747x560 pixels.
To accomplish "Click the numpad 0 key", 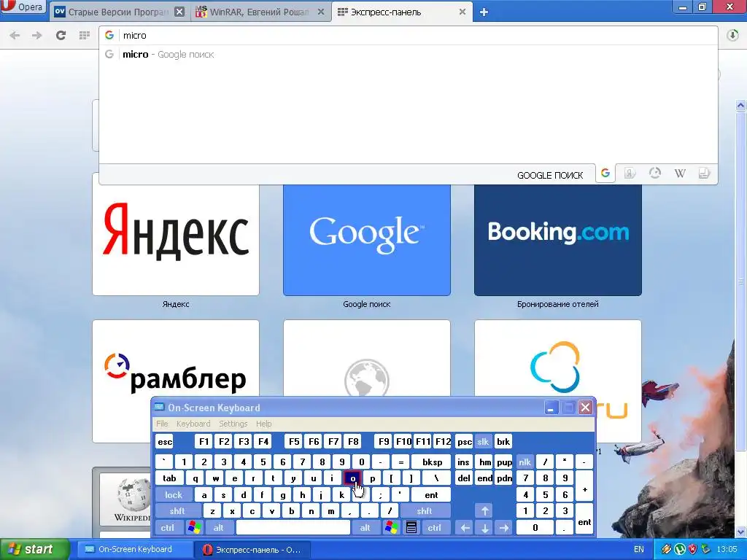I will pyautogui.click(x=535, y=528).
